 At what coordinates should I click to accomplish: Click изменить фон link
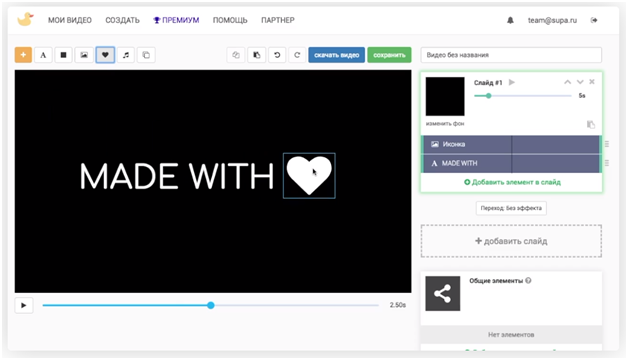pos(445,124)
